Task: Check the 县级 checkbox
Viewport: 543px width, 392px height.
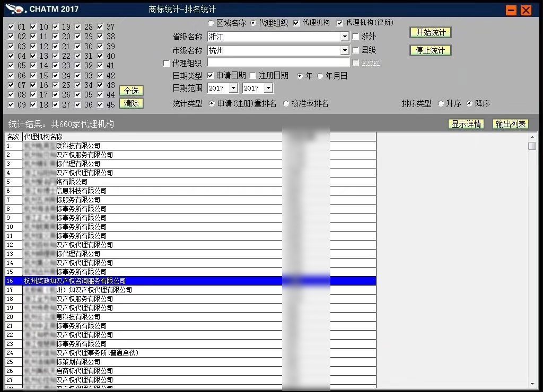Action: [356, 50]
